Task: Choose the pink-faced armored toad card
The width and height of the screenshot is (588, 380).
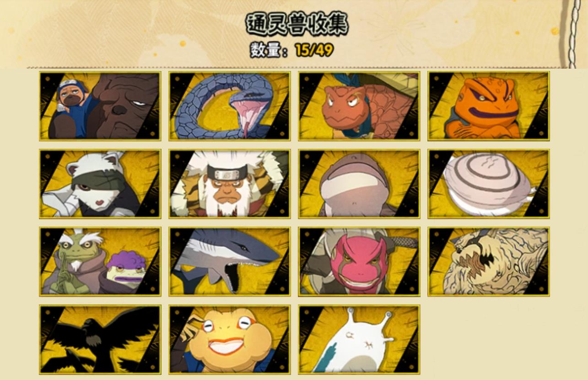Action: click(x=359, y=261)
